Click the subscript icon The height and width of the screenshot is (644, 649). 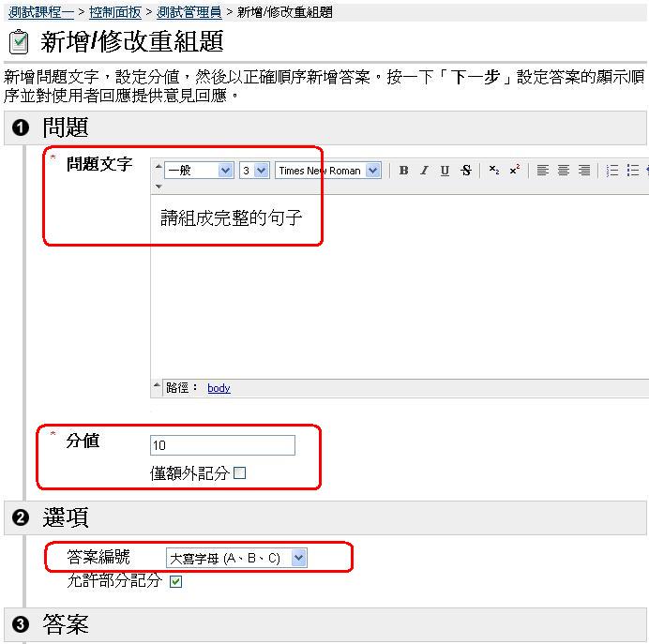click(494, 171)
